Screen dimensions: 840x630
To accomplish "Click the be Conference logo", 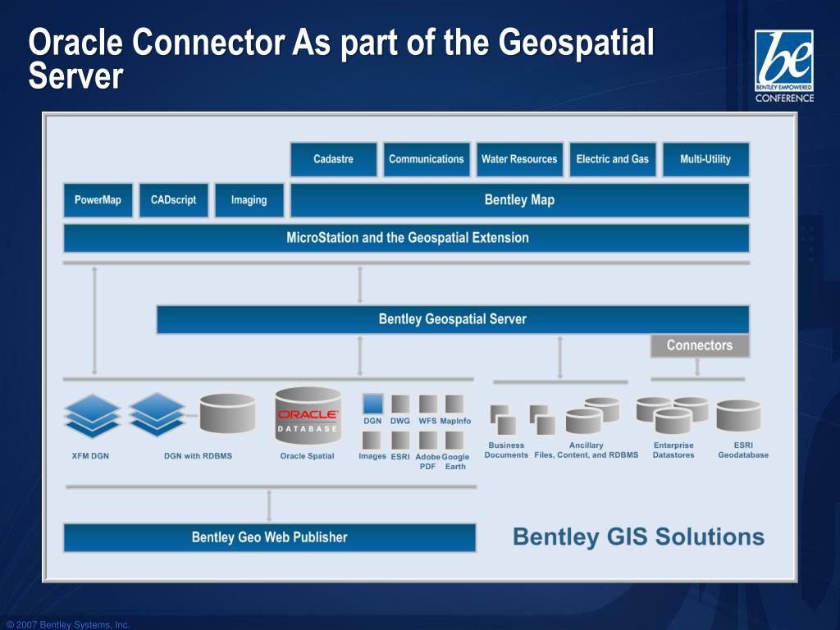I will [x=784, y=66].
